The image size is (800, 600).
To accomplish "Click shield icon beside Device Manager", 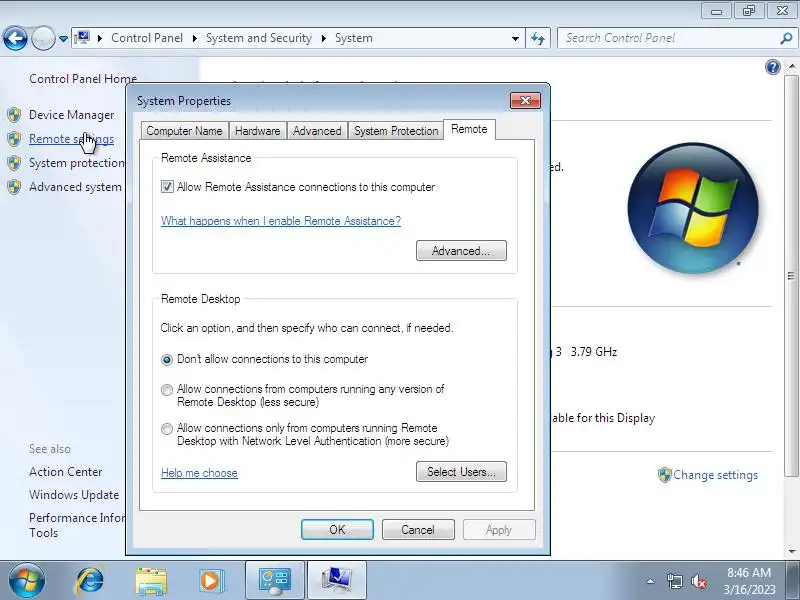I will click(14, 115).
